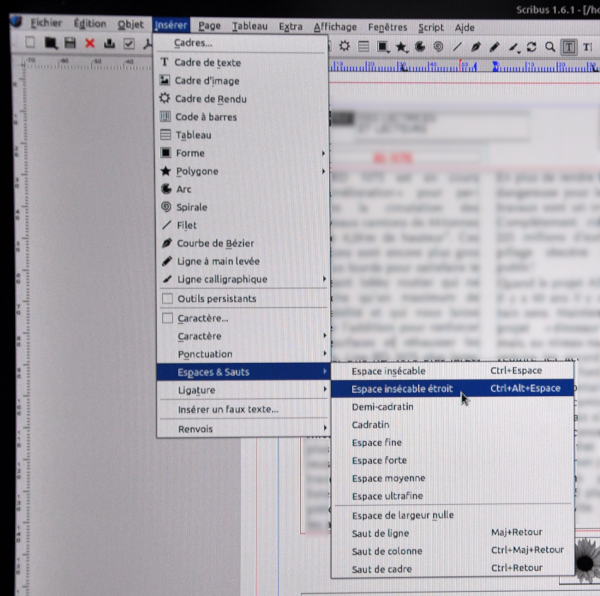Select the Spiral tool in the toolbar
Image resolution: width=600 pixels, height=596 pixels.
[x=437, y=46]
